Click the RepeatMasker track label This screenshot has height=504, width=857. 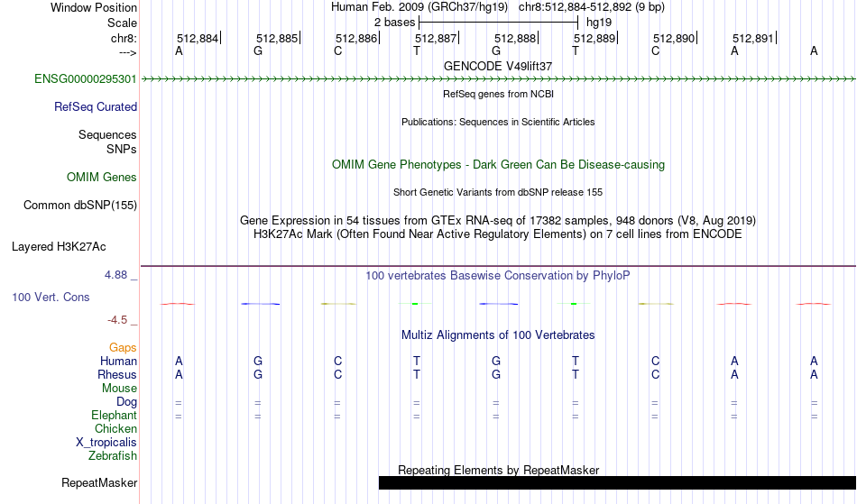tap(99, 482)
